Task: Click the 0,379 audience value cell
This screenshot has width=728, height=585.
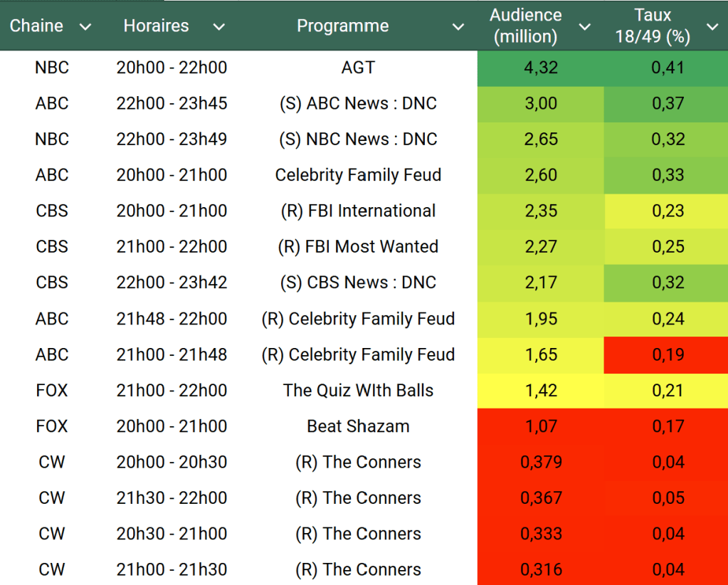Action: coord(541,463)
